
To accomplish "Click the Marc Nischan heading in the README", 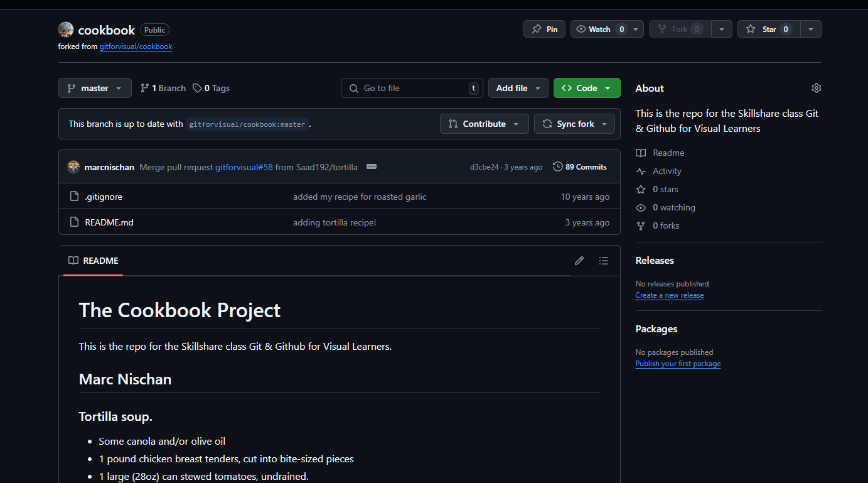I will click(x=125, y=379).
